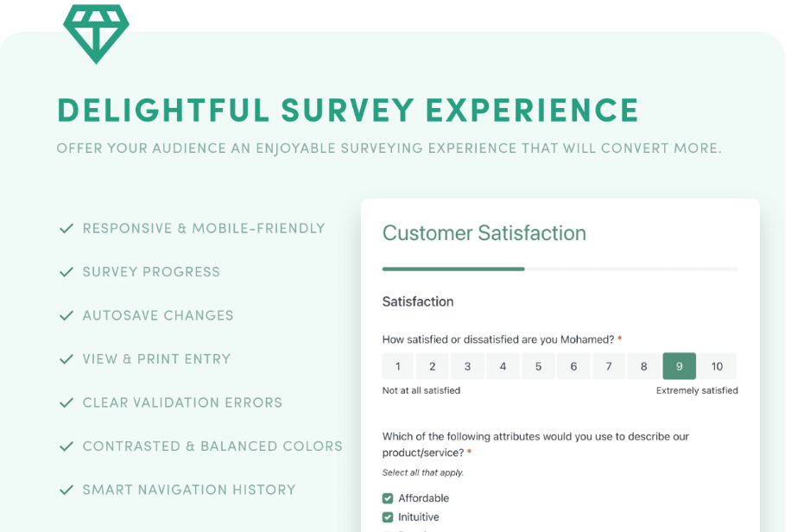Click the green diamond logo icon
This screenshot has height=532, width=791.
[96, 32]
